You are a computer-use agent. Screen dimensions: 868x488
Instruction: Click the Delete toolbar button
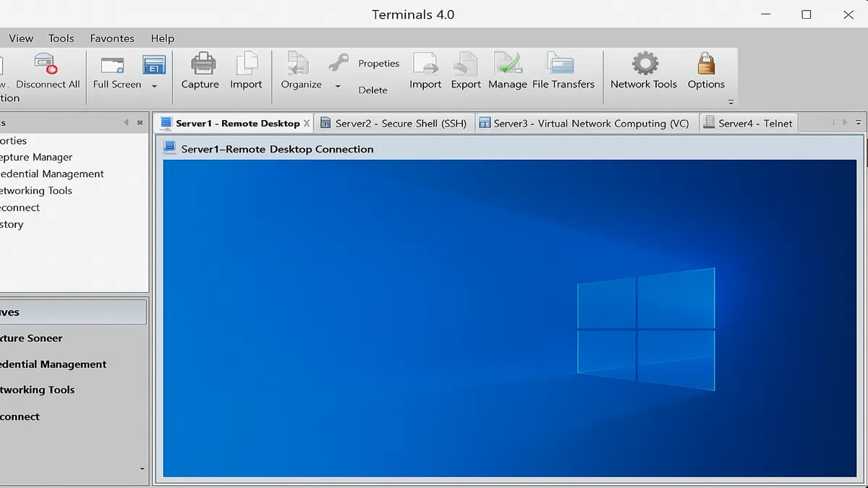click(x=374, y=90)
